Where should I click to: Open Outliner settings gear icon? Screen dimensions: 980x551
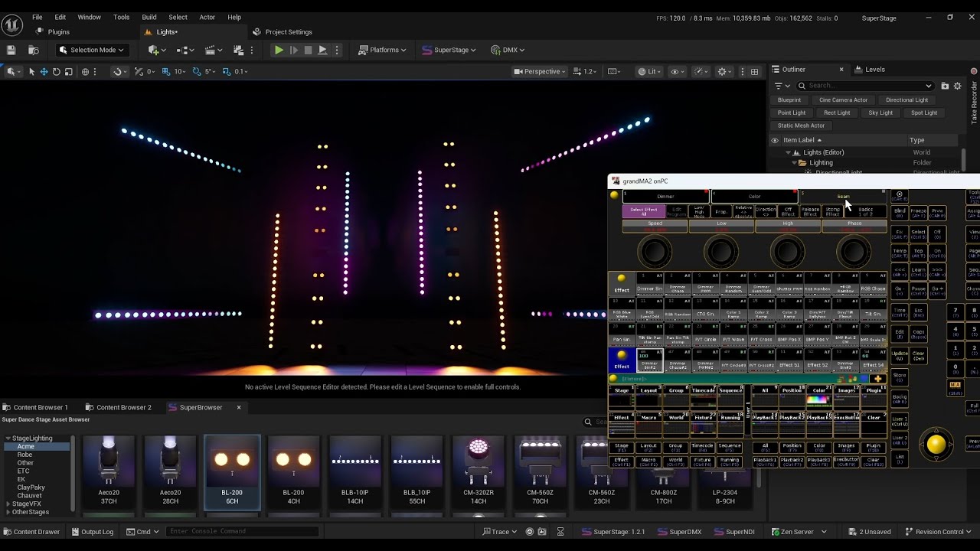coord(957,86)
